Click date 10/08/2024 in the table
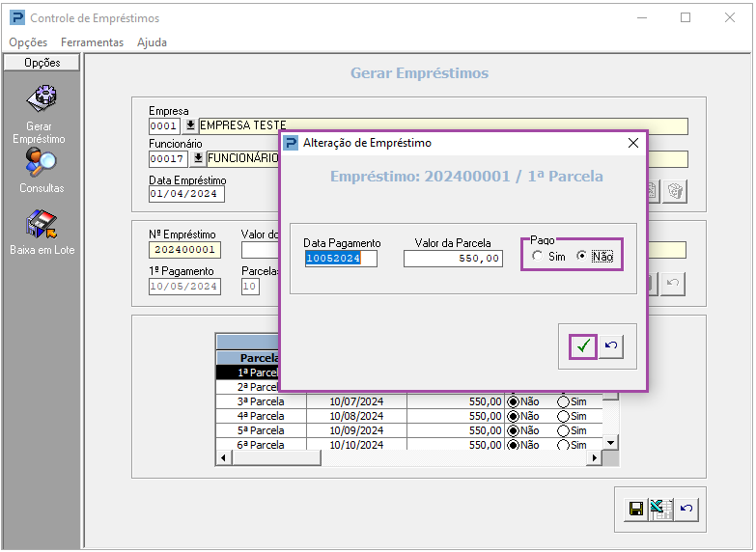Image resolution: width=756 pixels, height=552 pixels. coord(356,416)
